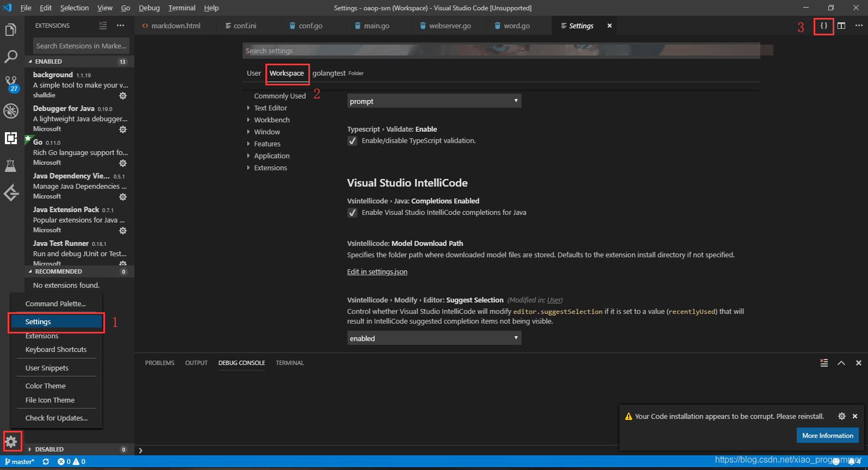The width and height of the screenshot is (868, 470).
Task: Click the 'User' modified-in link
Action: [554, 300]
